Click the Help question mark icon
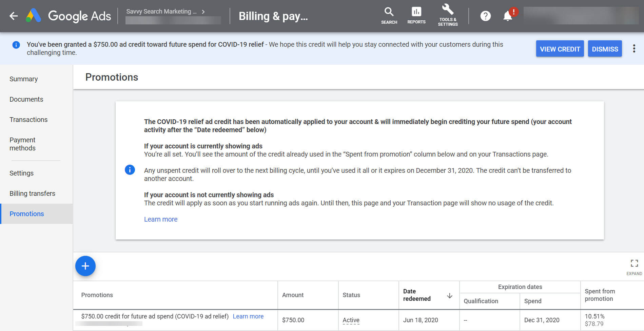Image resolution: width=644 pixels, height=331 pixels. click(485, 16)
